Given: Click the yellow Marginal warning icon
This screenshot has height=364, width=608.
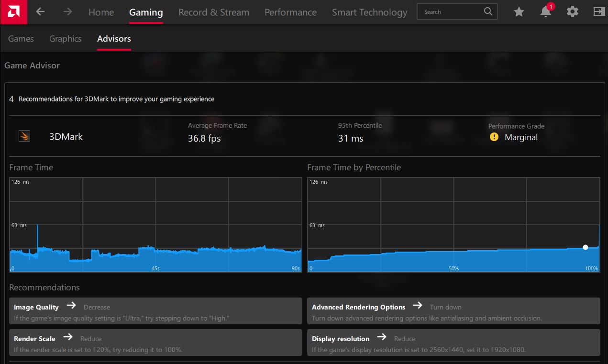Looking at the screenshot, I should click(x=494, y=137).
